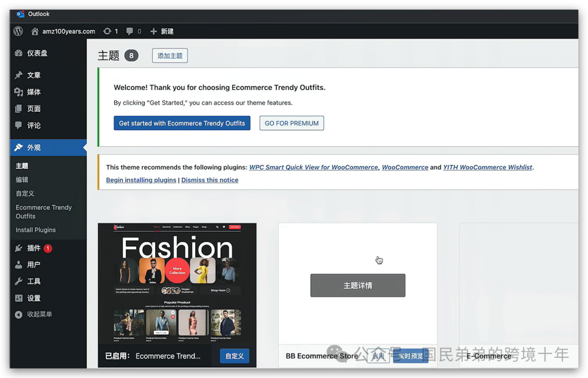Image resolution: width=588 pixels, height=378 pixels.
Task: Click Dismiss this notice link
Action: point(210,180)
